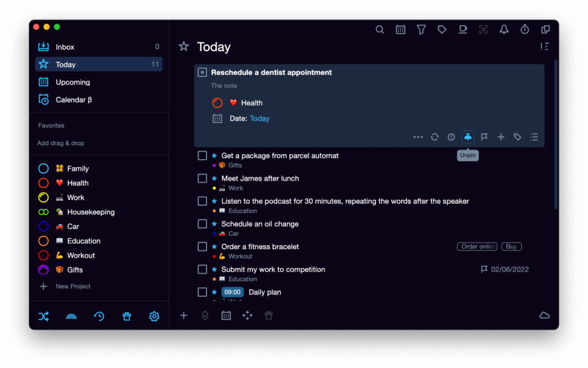Open Settings via the gear icon

pos(154,316)
